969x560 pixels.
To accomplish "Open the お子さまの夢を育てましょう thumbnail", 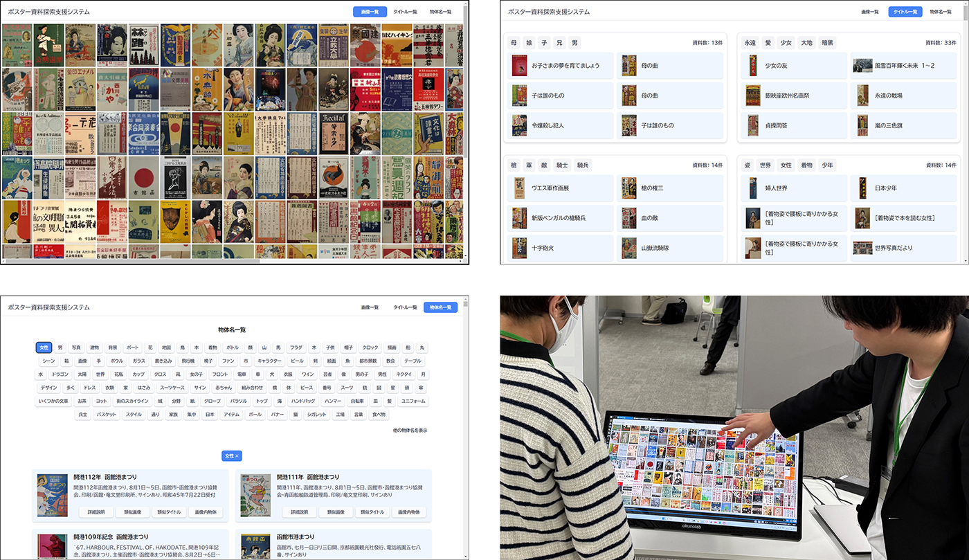I will pos(519,66).
